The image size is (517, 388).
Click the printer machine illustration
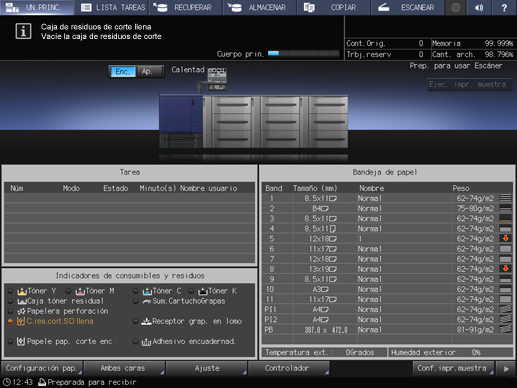(253, 113)
